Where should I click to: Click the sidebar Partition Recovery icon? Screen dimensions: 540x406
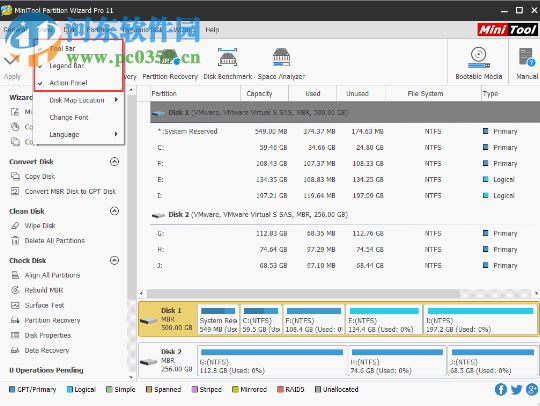(15, 320)
